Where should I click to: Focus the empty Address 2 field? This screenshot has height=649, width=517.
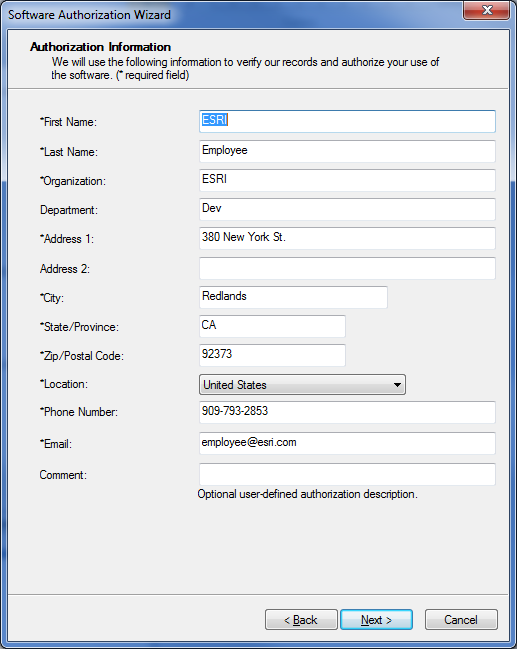coord(347,268)
